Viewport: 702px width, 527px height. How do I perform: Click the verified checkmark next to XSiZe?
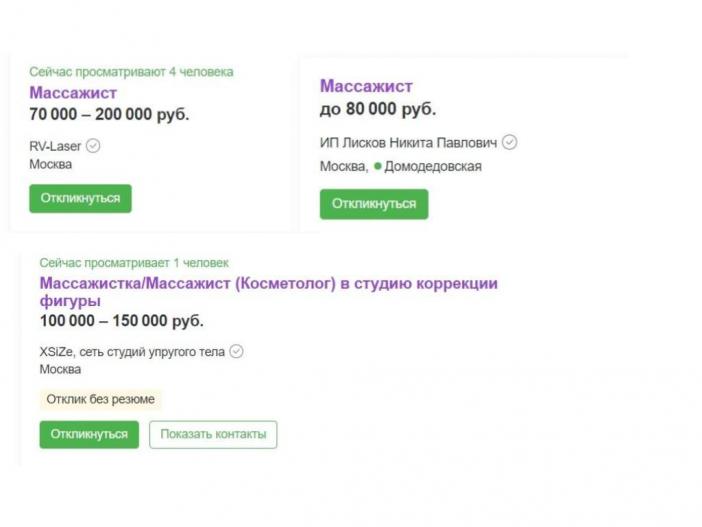(x=236, y=351)
